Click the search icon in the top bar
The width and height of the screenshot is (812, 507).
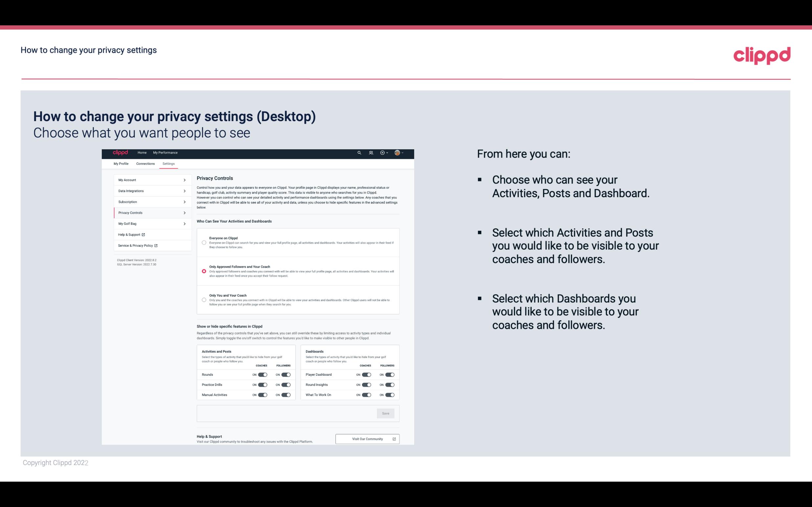pyautogui.click(x=359, y=153)
